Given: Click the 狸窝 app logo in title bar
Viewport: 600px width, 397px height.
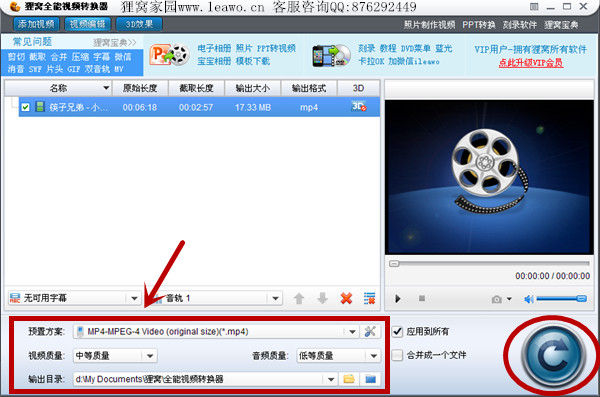Looking at the screenshot, I should (x=14, y=7).
